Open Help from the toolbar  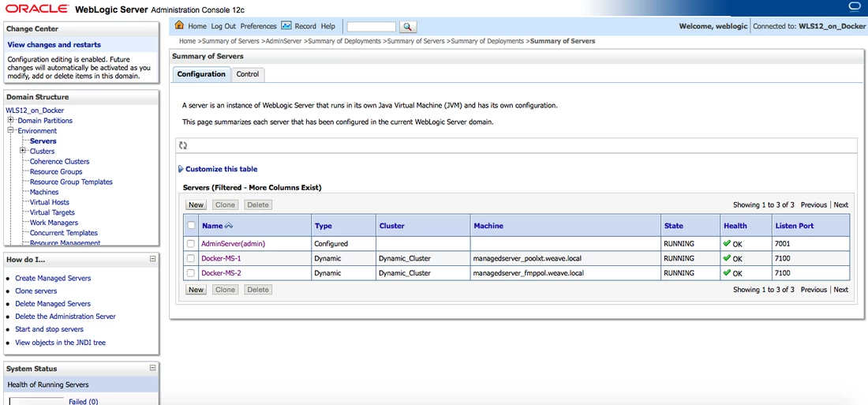(x=328, y=26)
